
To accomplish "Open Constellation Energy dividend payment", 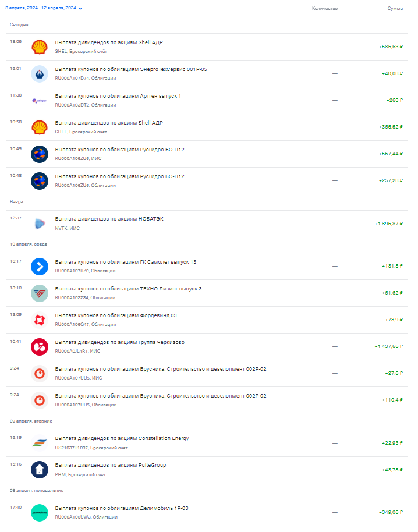I will pyautogui.click(x=207, y=443).
